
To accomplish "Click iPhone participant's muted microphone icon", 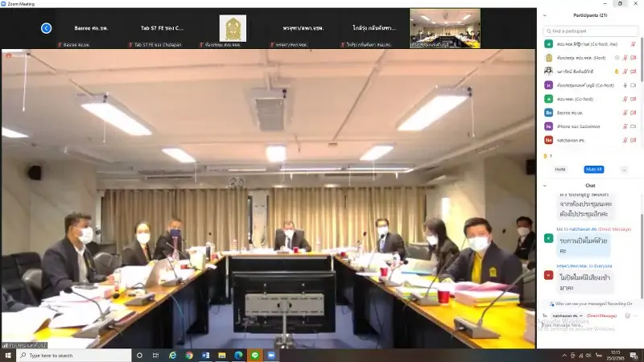I will pyautogui.click(x=625, y=126).
